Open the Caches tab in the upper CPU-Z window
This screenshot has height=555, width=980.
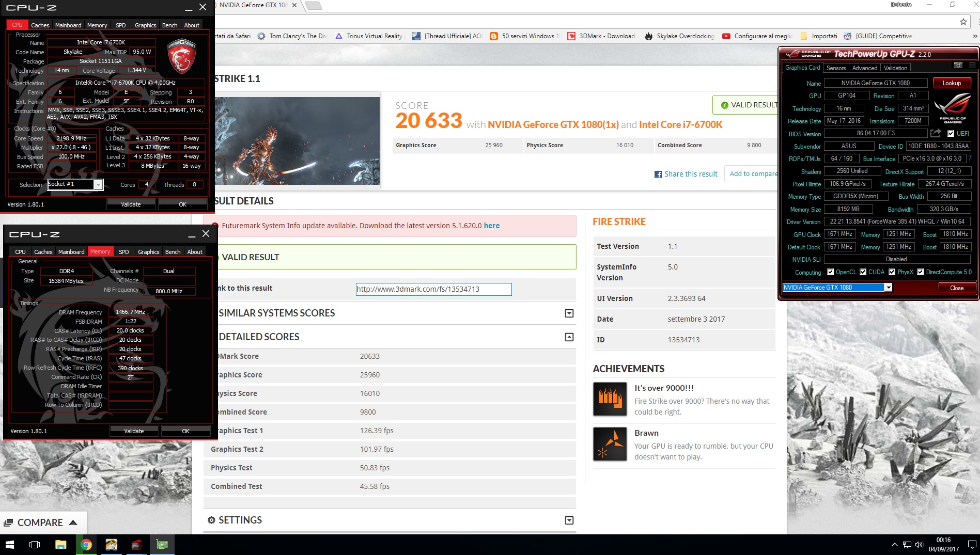click(x=40, y=25)
